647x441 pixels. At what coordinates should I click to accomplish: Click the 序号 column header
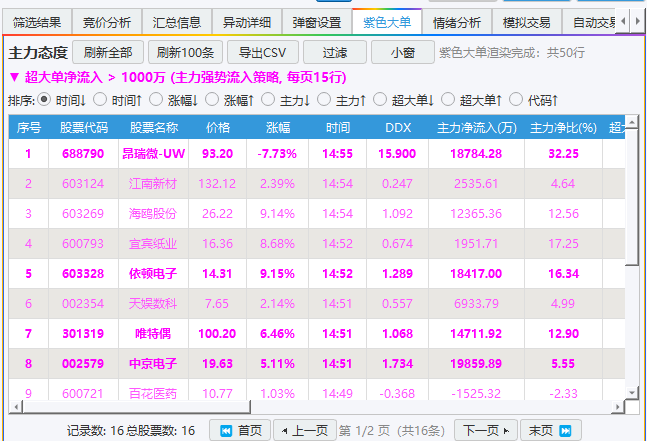28,127
